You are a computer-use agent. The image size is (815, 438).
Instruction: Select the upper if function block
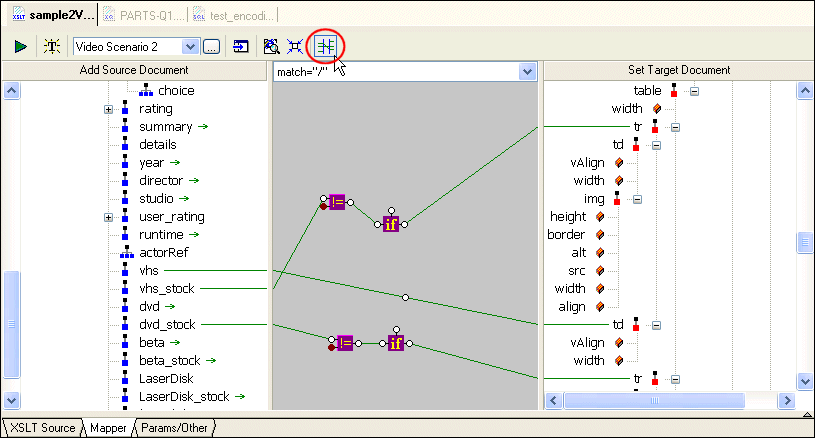pyautogui.click(x=391, y=224)
